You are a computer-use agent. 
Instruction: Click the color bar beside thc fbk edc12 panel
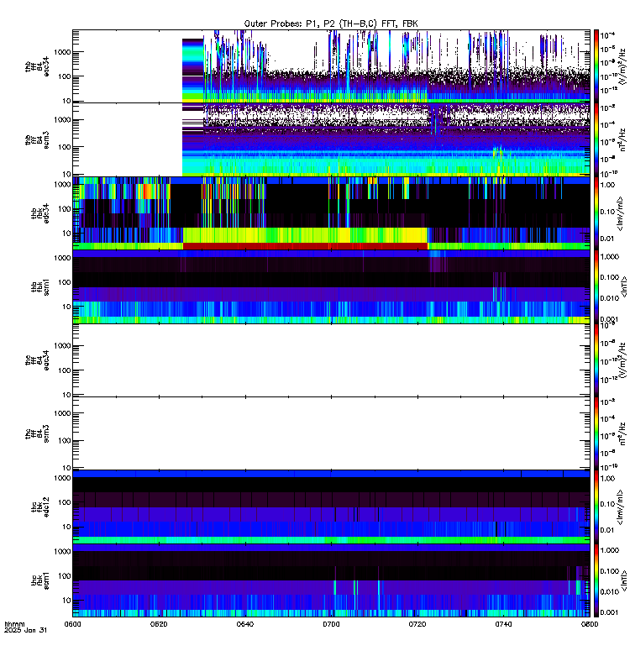point(596,507)
